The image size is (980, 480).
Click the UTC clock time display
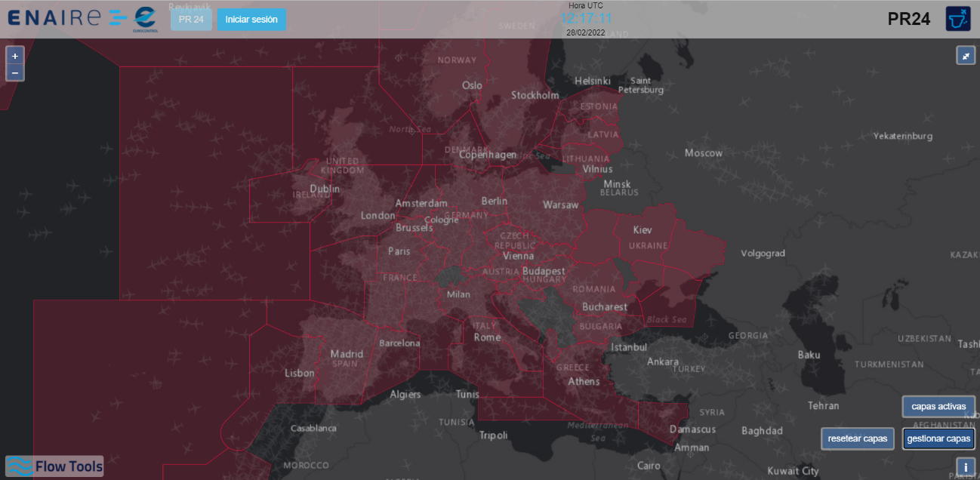586,18
